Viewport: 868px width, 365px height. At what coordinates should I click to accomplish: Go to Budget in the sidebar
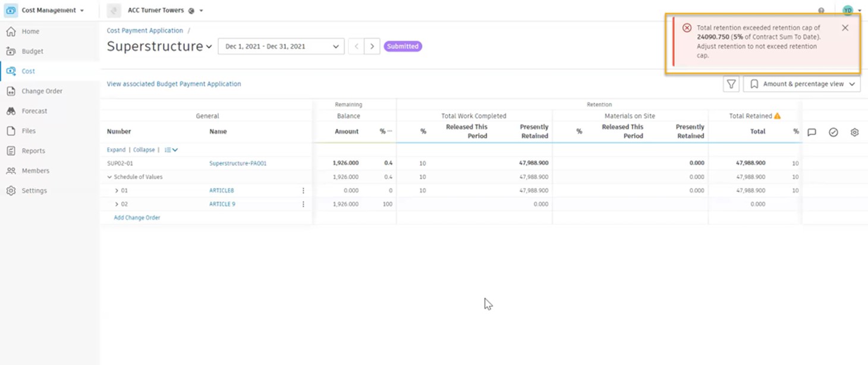point(32,51)
